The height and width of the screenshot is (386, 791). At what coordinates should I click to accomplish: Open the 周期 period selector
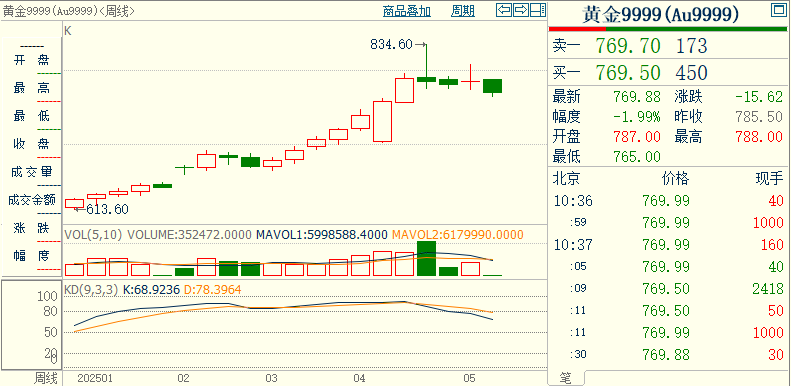(463, 12)
